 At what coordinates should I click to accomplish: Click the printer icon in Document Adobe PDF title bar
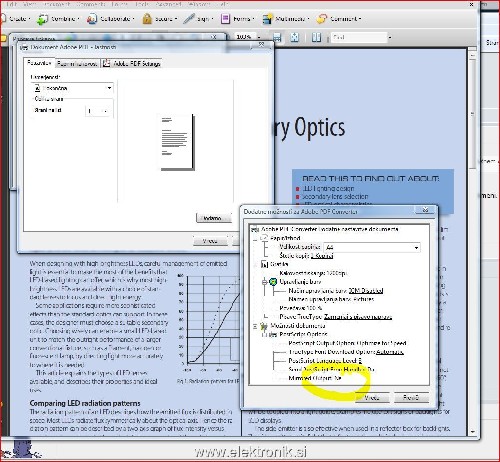click(24, 47)
